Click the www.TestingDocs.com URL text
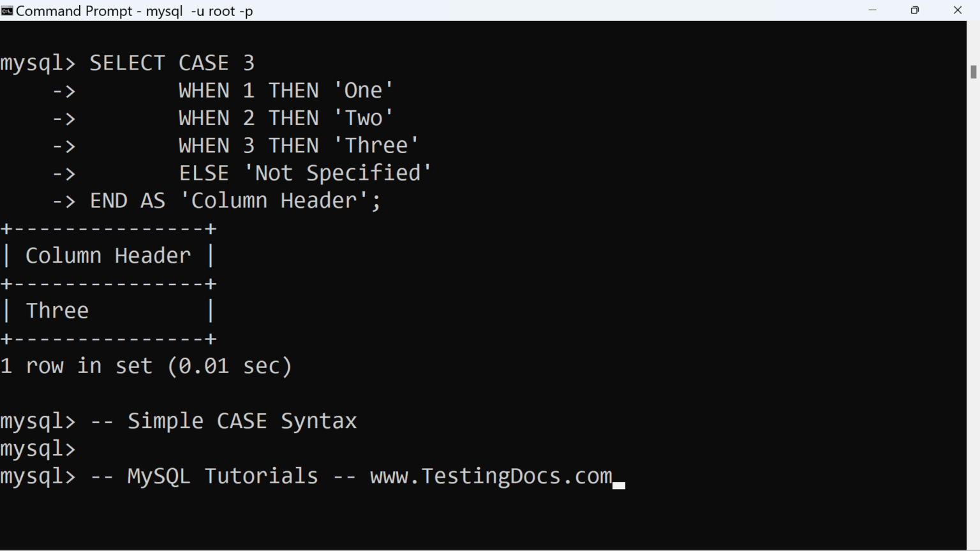This screenshot has height=551, width=980. pyautogui.click(x=490, y=476)
